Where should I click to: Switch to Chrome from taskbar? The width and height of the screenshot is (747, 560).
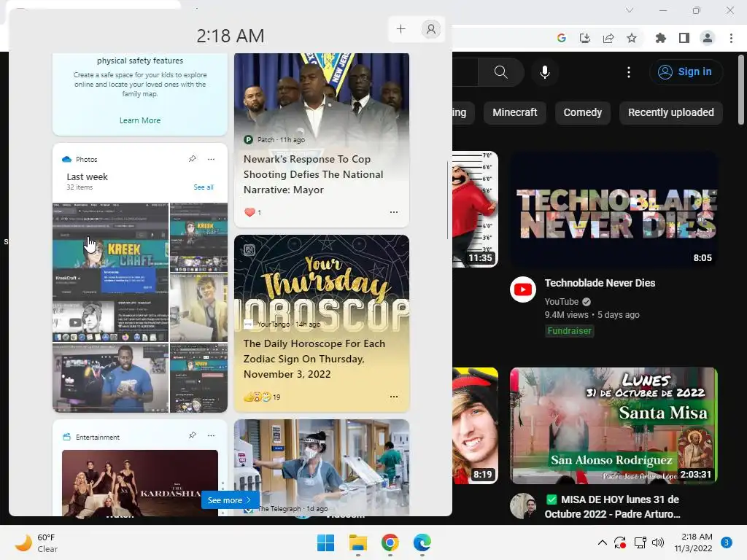pyautogui.click(x=390, y=542)
